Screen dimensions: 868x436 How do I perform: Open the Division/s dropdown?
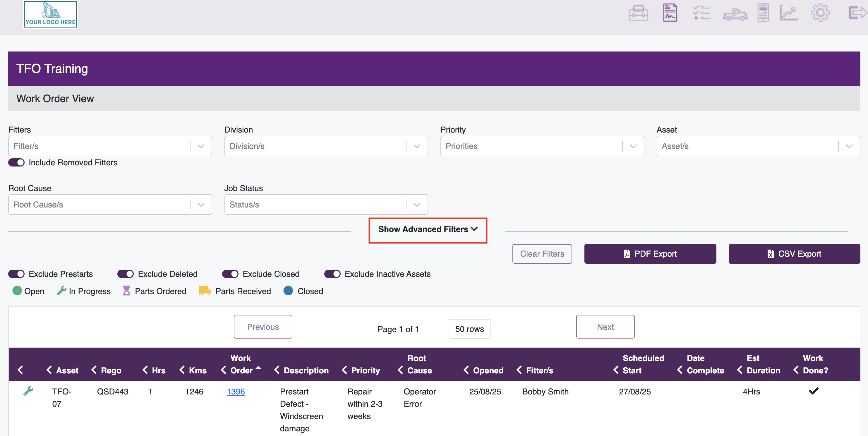[326, 146]
